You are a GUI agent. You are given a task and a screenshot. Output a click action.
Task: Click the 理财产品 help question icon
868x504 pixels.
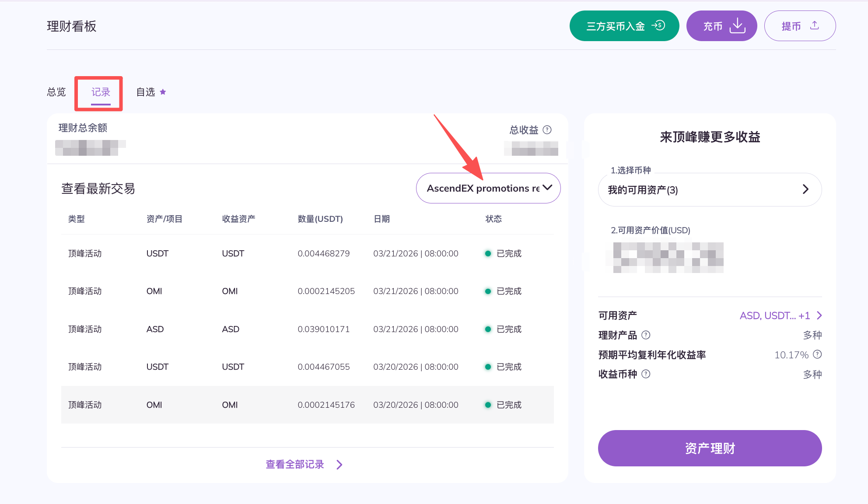[646, 335]
